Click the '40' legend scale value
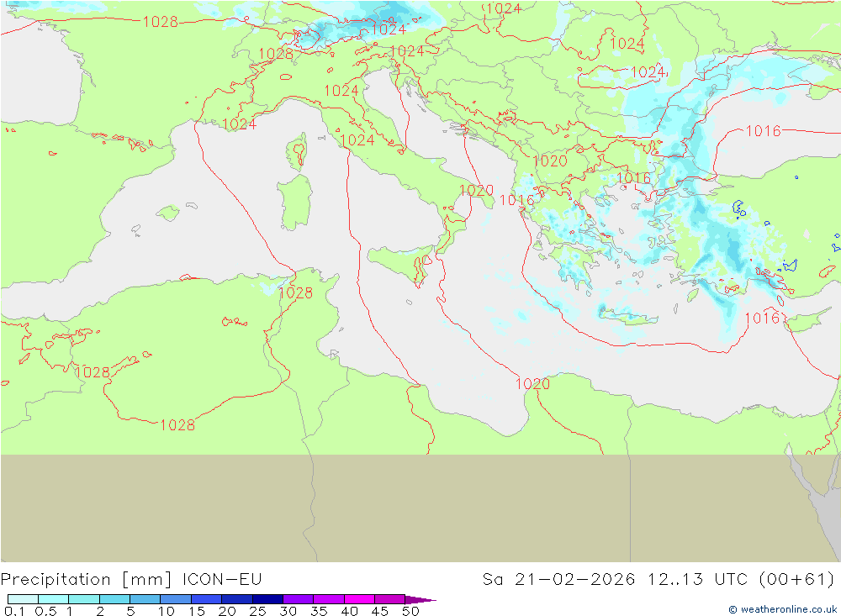841x616 pixels. (349, 611)
